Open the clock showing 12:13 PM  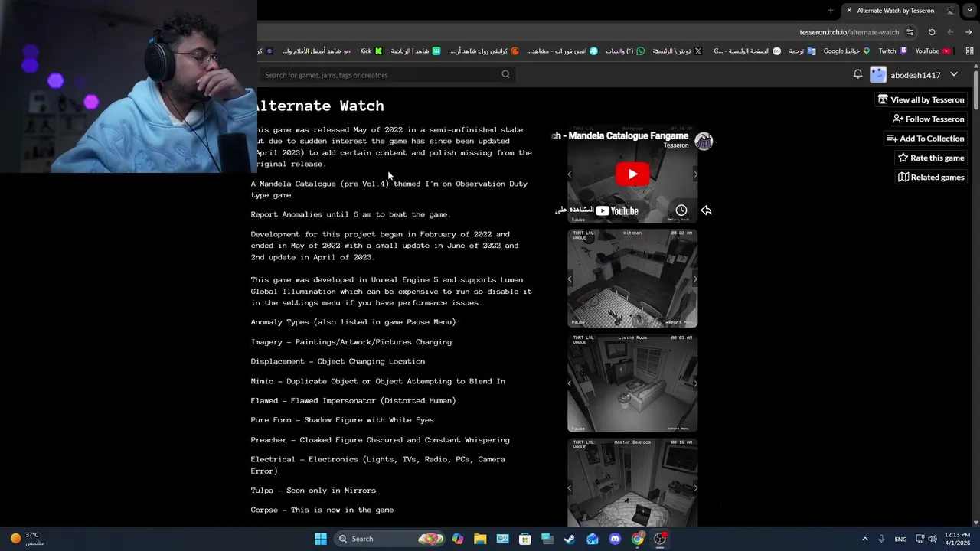(x=957, y=539)
